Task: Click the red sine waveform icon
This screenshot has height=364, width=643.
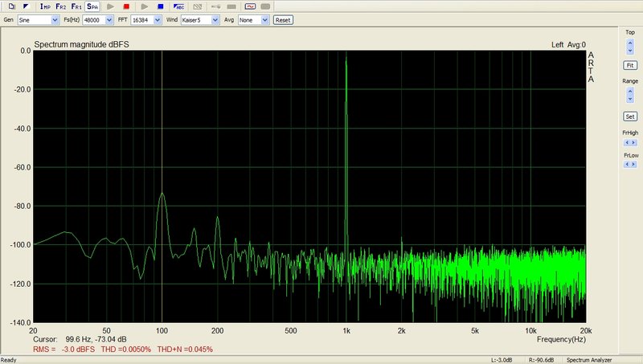Action: (x=250, y=6)
